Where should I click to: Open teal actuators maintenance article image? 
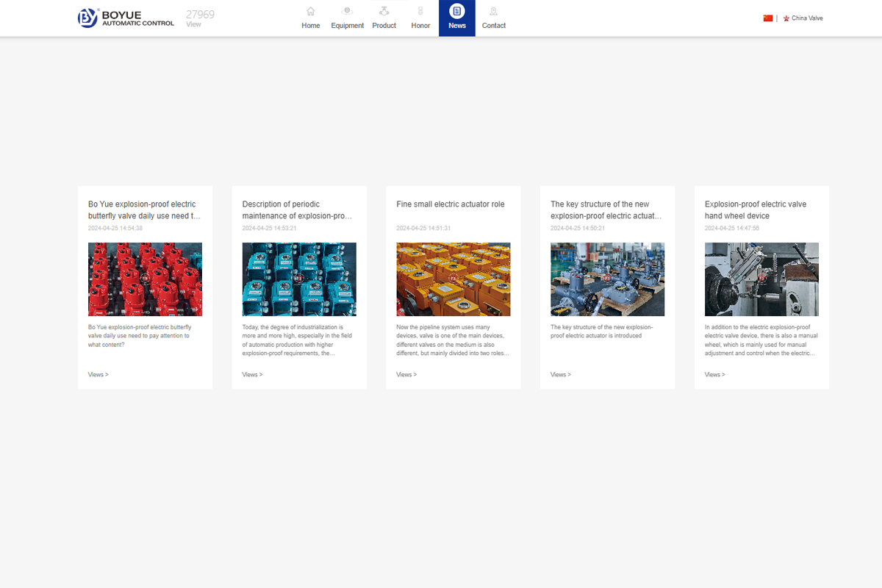tap(299, 279)
